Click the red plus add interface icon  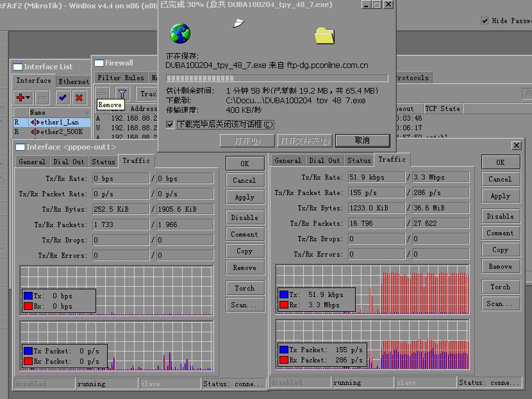[x=21, y=98]
